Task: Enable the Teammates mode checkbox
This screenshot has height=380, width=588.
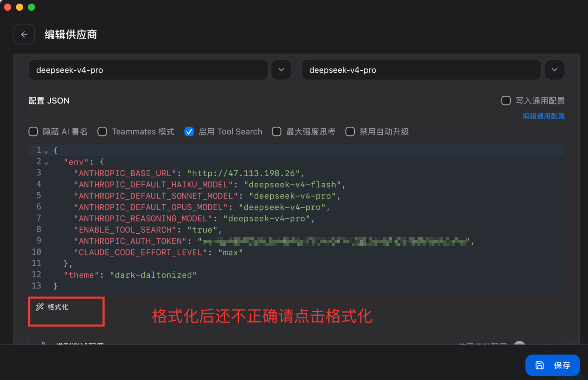Action: (x=102, y=131)
